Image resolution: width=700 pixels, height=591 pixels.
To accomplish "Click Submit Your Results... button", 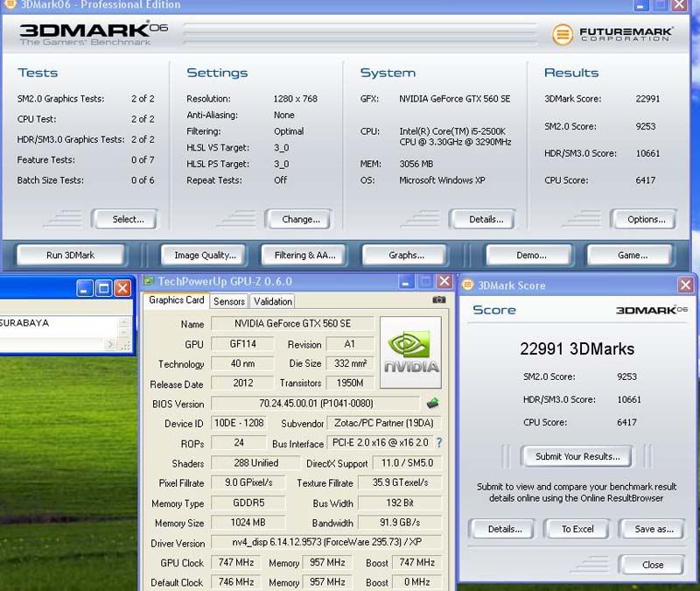I will click(x=577, y=456).
